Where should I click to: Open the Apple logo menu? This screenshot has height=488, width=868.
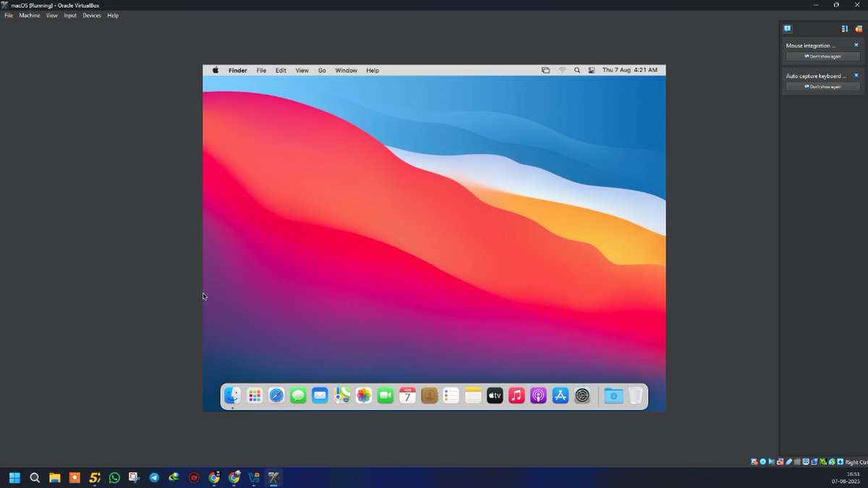216,70
